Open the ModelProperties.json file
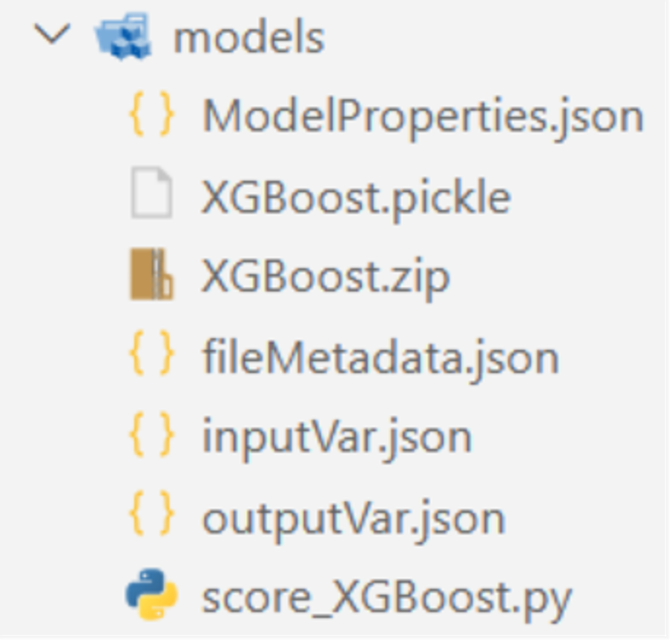 coord(422,116)
